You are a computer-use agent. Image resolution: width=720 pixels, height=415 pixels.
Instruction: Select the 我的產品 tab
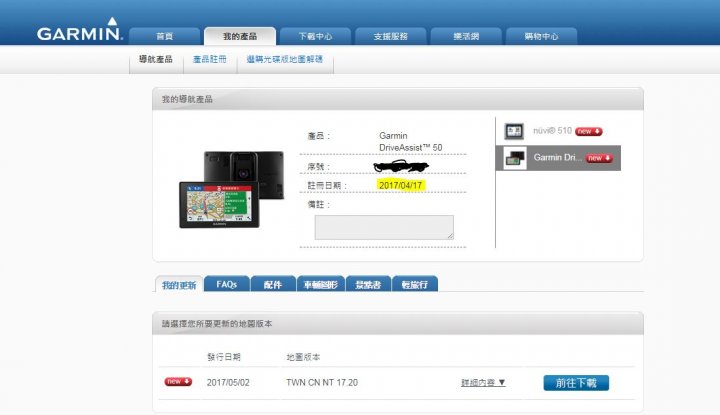tap(240, 36)
